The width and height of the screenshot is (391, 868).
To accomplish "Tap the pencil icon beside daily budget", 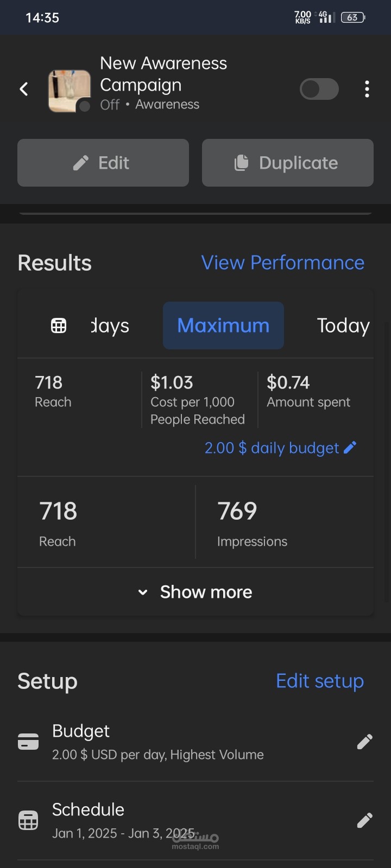I will (350, 448).
